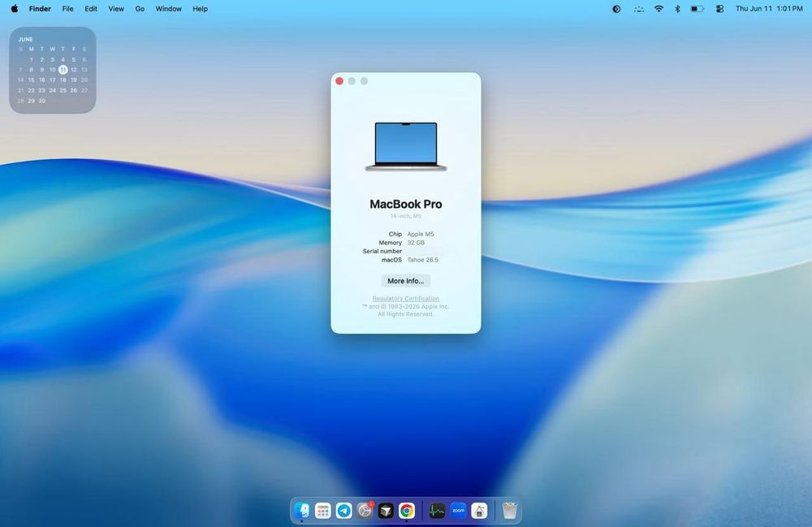Screen dimensions: 812x527
Task: Launch Google Chrome from the Dock
Action: coord(407,511)
